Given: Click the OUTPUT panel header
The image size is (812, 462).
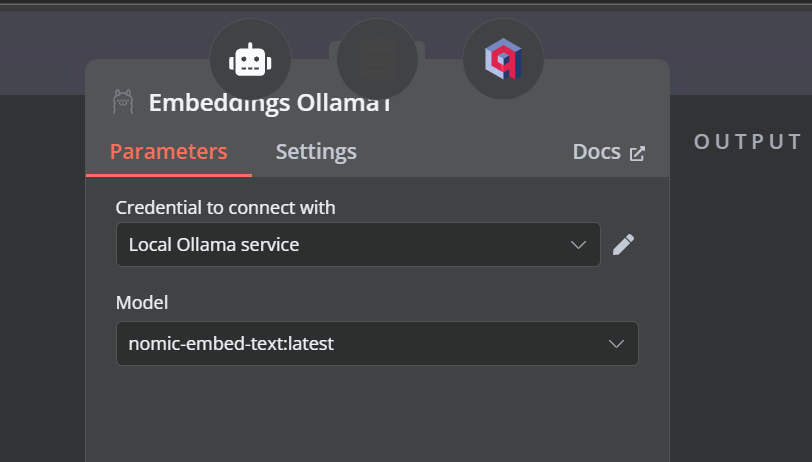Looking at the screenshot, I should pos(748,141).
